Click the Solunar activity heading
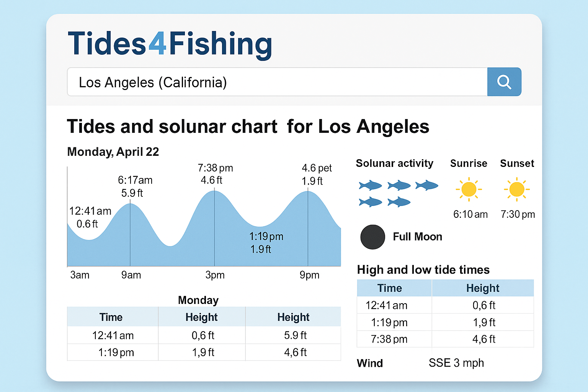Screen dimensions: 588x392 coord(395,163)
